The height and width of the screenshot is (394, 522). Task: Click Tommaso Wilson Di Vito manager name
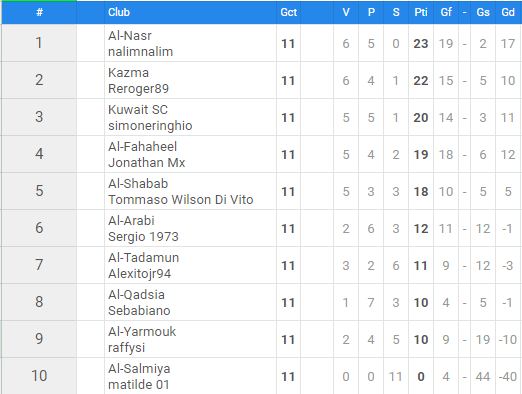(181, 200)
